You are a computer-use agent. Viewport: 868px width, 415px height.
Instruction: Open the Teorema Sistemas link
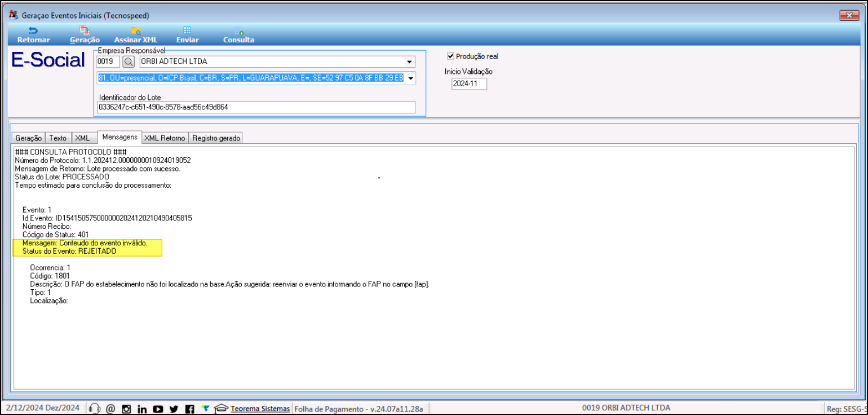260,408
